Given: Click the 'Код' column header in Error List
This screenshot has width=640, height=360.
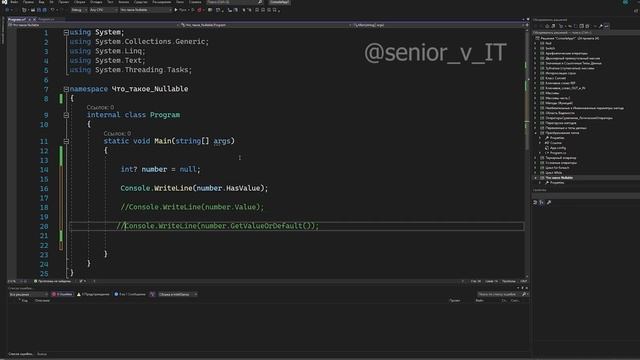Looking at the screenshot, I should (x=24, y=301).
